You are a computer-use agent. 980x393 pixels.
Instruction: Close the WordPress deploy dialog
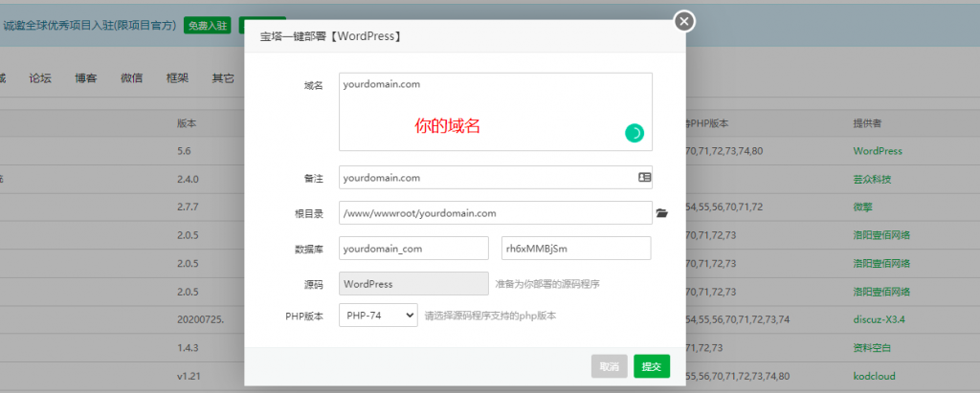684,21
